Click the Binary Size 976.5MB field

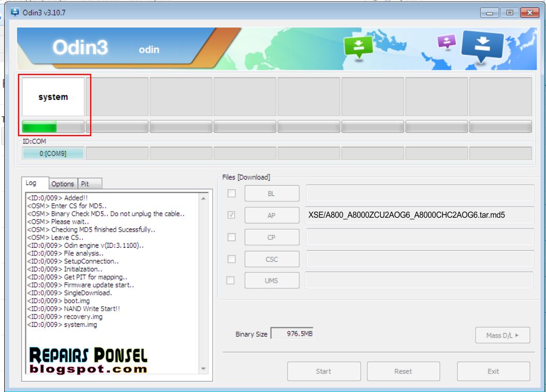[x=292, y=334]
